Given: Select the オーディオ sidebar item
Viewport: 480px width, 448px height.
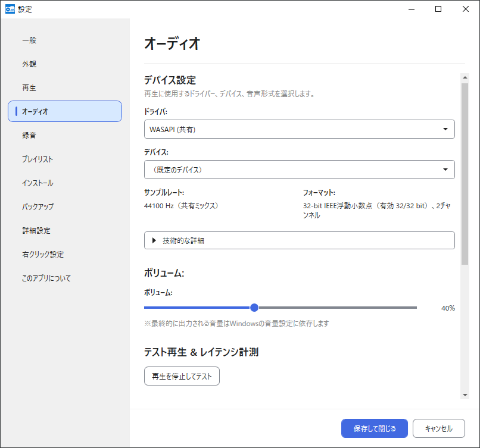Looking at the screenshot, I should pos(64,111).
